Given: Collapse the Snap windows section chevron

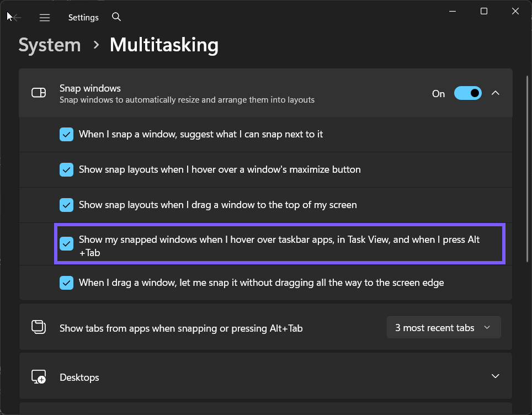Looking at the screenshot, I should 496,93.
